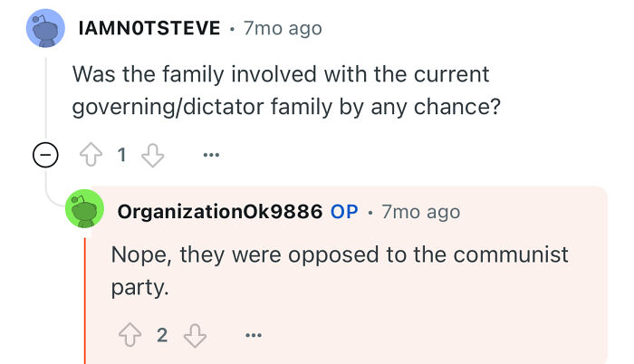This screenshot has width=634, height=364.
Task: Open more options on OrganizationOk9886's reply
Action: pyautogui.click(x=254, y=335)
